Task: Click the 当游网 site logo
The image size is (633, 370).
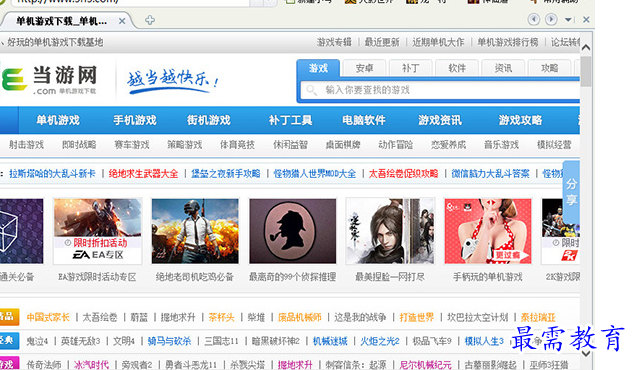Action: pos(49,79)
